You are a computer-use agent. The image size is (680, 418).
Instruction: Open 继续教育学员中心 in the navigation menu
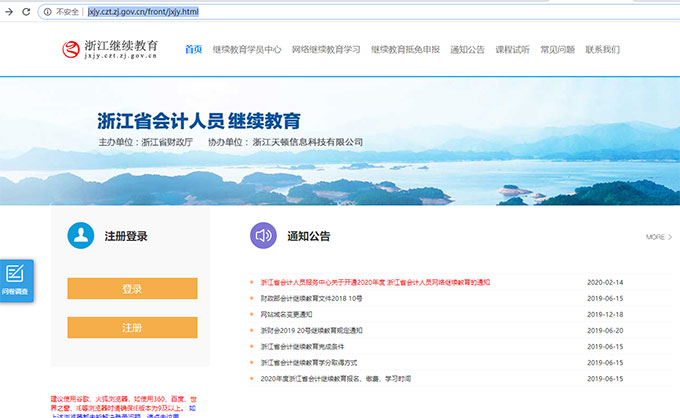[x=246, y=49]
